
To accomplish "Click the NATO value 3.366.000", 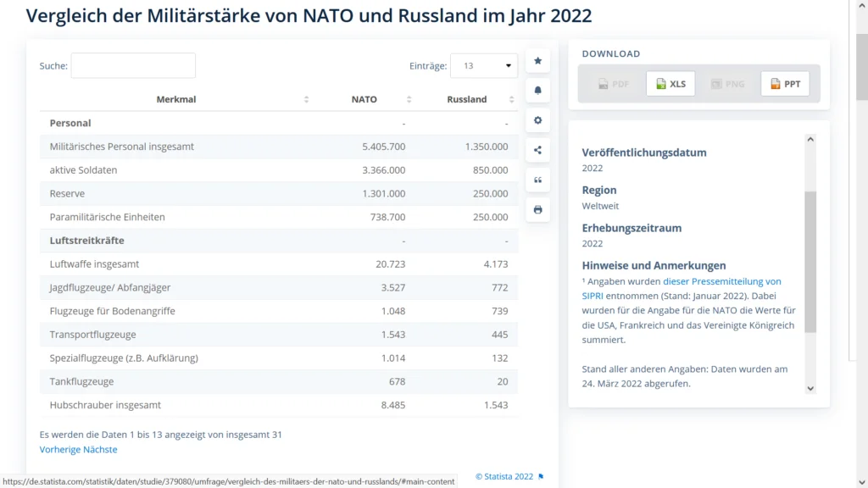I will [384, 169].
